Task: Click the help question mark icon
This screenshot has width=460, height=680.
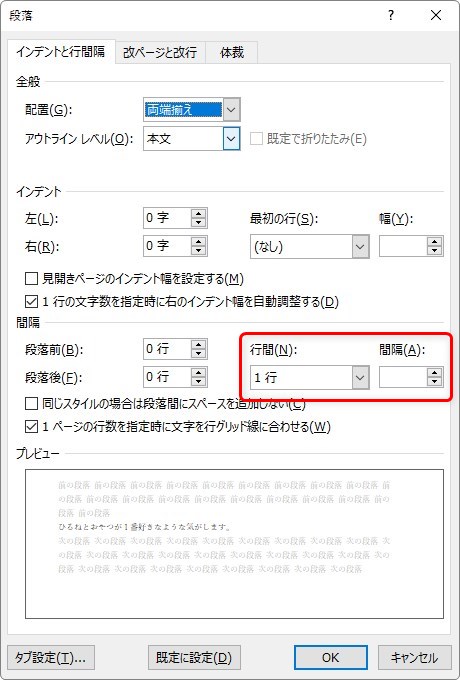Action: pos(391,16)
